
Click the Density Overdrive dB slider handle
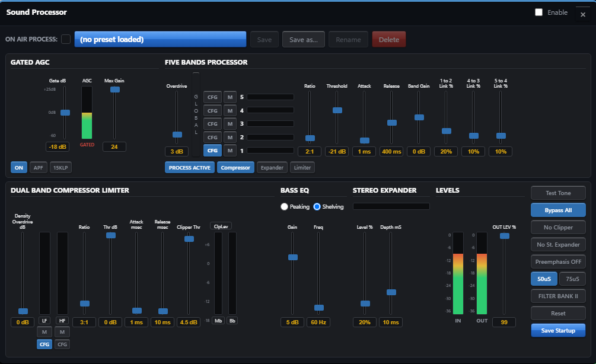tap(23, 311)
